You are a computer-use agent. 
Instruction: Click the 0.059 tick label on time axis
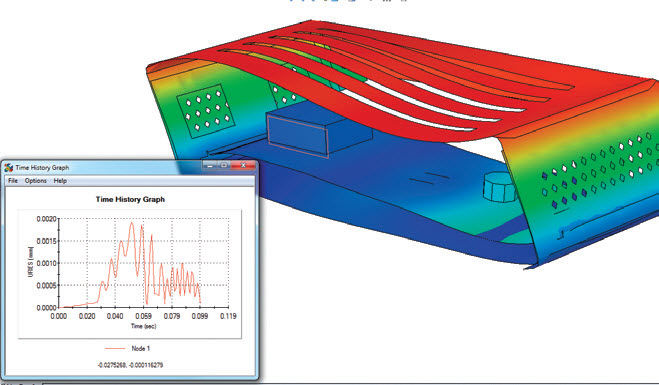[143, 316]
